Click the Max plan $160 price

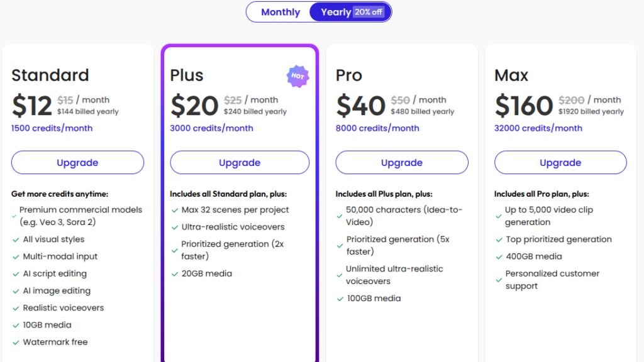pyautogui.click(x=524, y=106)
